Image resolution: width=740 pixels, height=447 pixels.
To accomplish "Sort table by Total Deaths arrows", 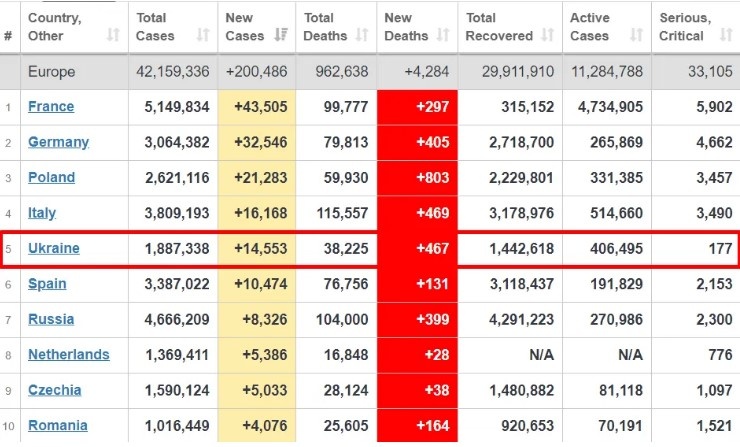I will click(x=362, y=34).
